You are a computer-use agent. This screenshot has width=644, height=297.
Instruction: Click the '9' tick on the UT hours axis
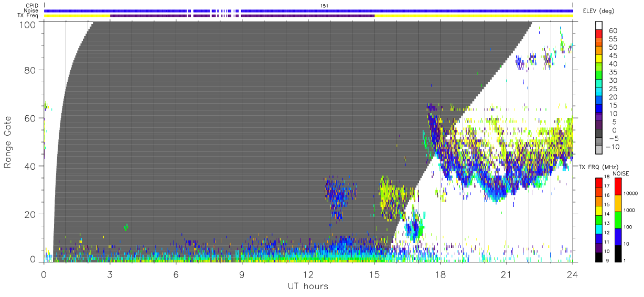pyautogui.click(x=242, y=274)
